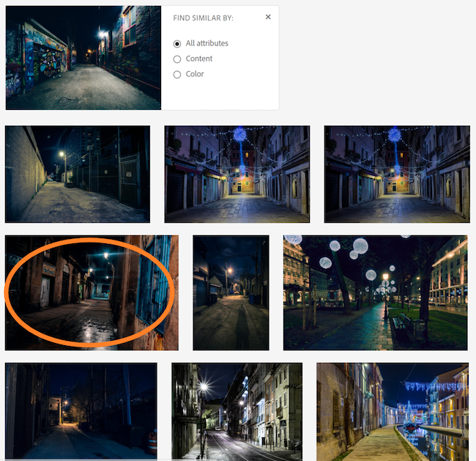Open the brick wall alley with streetlamp thumbnail
The width and height of the screenshot is (476, 461).
[78, 174]
